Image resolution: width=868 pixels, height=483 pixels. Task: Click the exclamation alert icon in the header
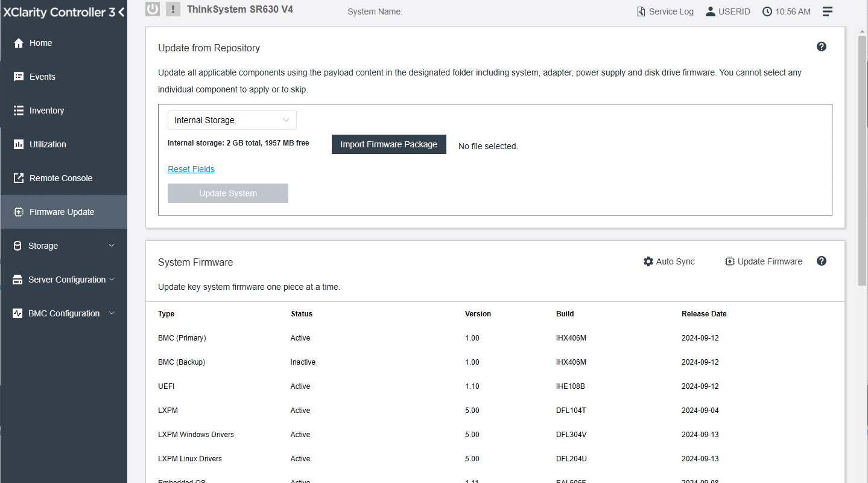pos(173,9)
